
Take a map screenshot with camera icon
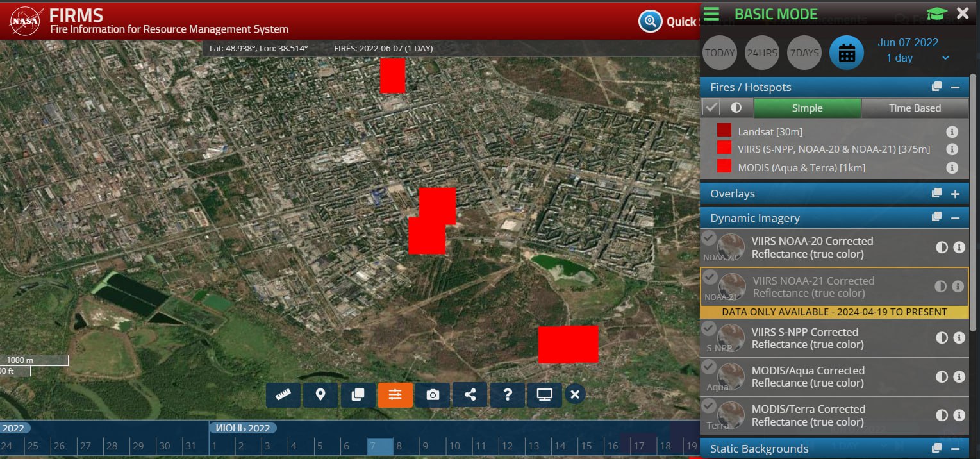click(433, 395)
